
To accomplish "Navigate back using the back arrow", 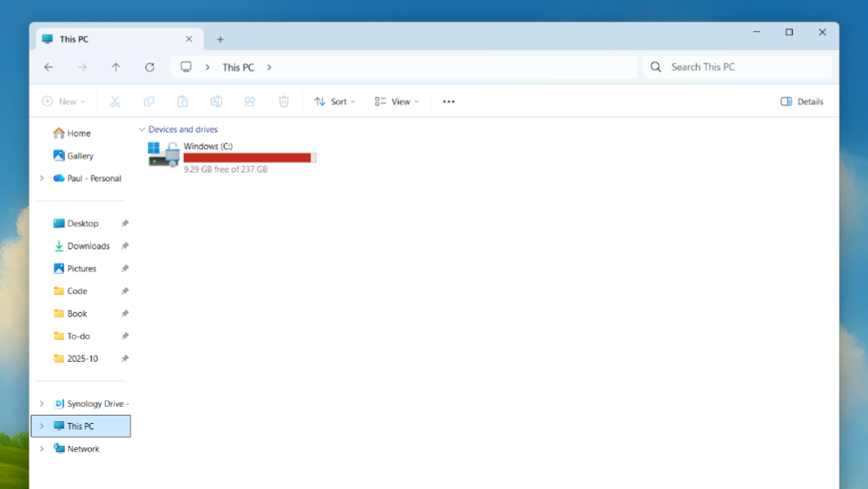I will [x=49, y=68].
